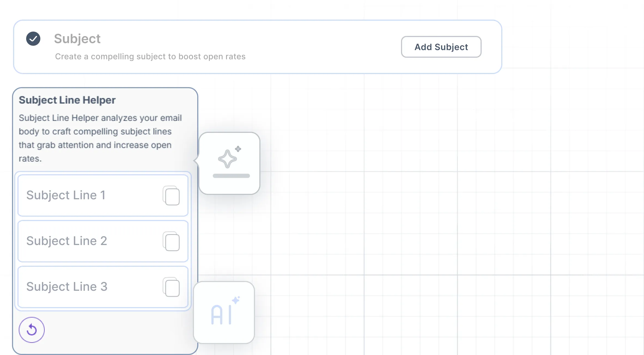Click the small sparkle on AI tile corner
Screen dimensions: 644x355
pos(236,300)
